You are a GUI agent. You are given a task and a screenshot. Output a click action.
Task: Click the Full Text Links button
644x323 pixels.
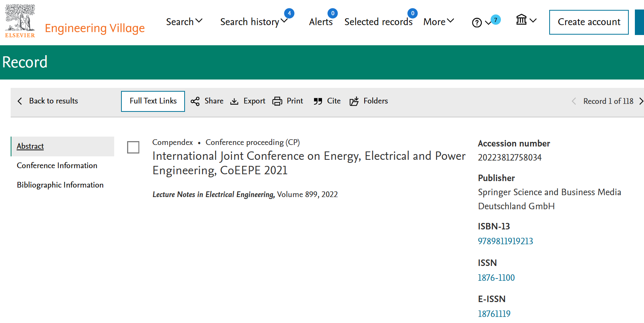tap(153, 101)
